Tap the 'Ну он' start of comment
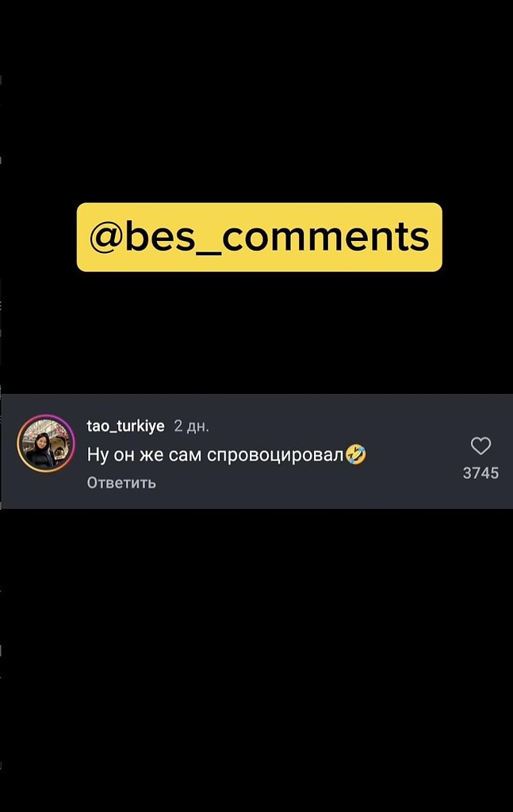Image resolution: width=513 pixels, height=812 pixels. (111, 454)
